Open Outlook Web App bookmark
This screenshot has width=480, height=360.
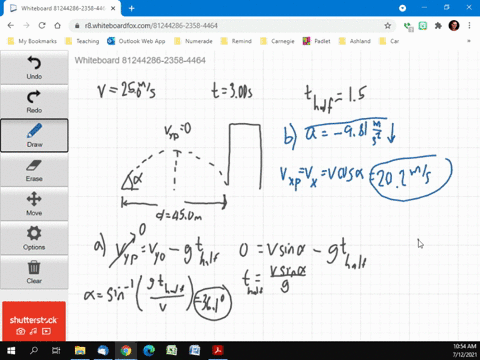point(136,41)
